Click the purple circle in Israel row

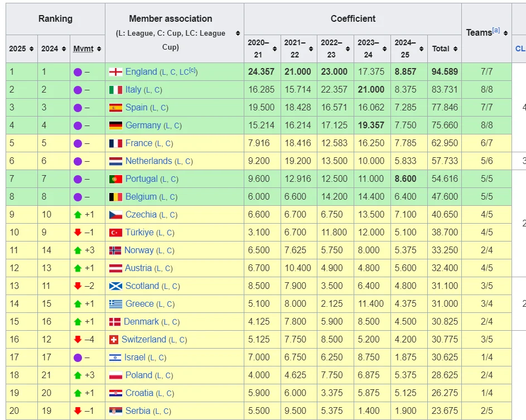78,358
